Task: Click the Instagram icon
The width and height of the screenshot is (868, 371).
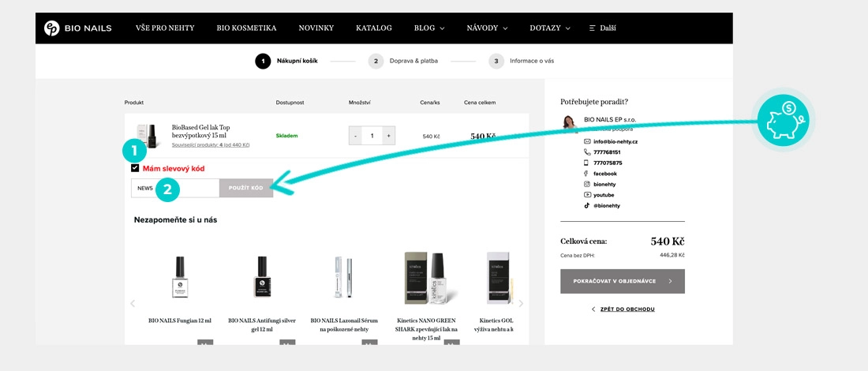Action: [587, 184]
